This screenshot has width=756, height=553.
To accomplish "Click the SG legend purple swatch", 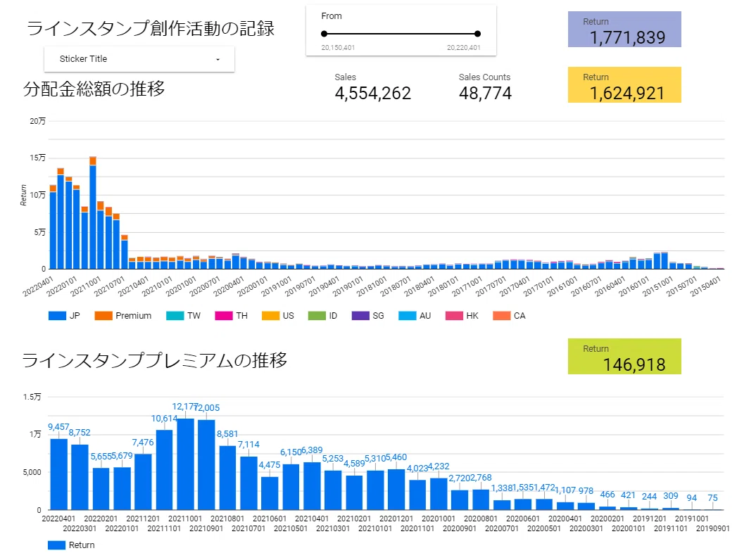I will pyautogui.click(x=360, y=315).
